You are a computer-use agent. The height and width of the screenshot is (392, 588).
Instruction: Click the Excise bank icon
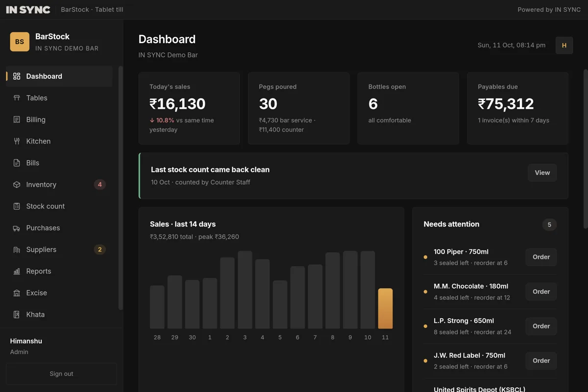pos(17,293)
